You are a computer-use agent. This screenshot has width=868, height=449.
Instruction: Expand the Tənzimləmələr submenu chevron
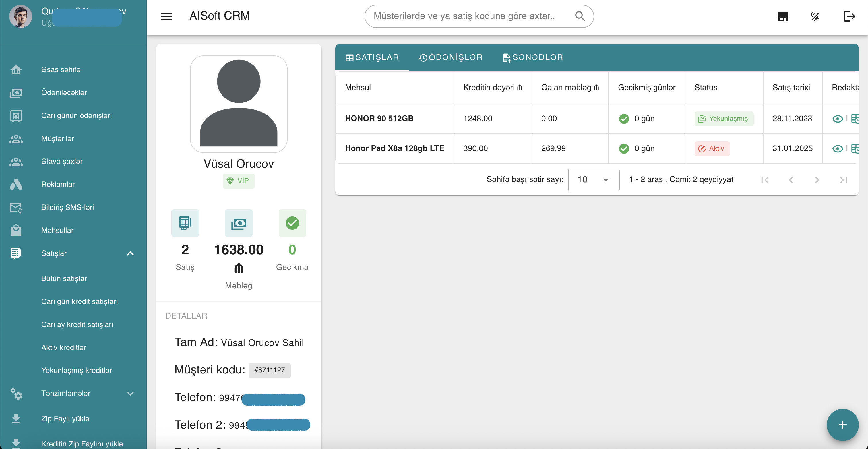click(130, 393)
